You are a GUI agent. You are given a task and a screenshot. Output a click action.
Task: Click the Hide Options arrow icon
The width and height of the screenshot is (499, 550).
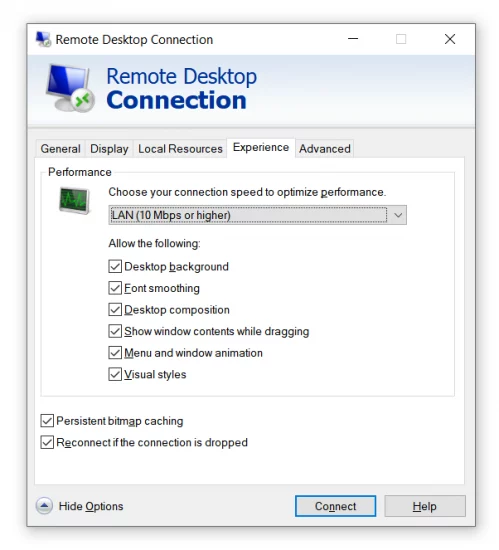pyautogui.click(x=44, y=506)
